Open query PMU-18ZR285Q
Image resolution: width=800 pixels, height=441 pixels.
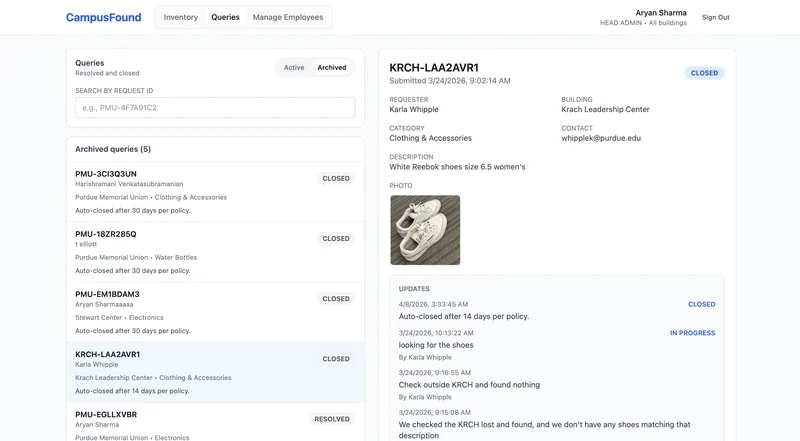(215, 252)
